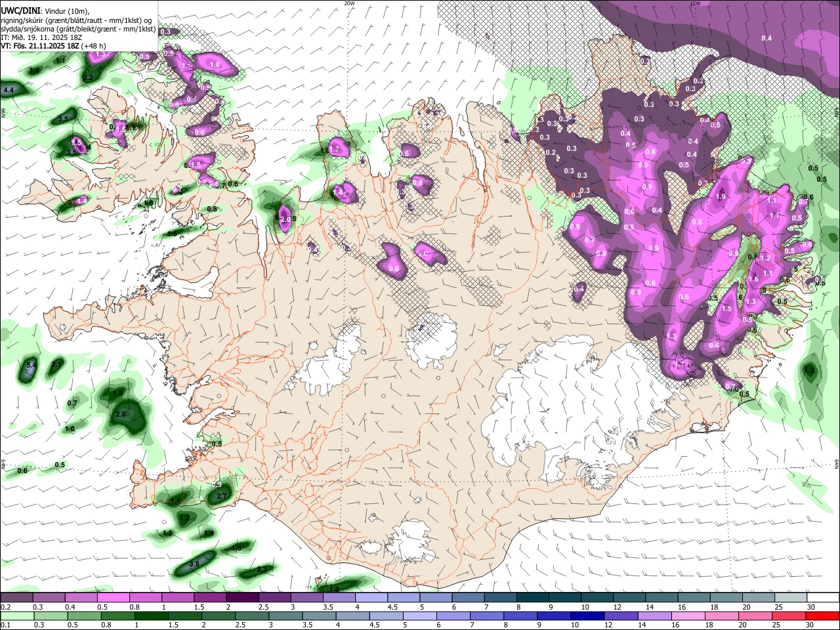Viewport: 840px width, 630px height.
Task: Select the dark blue rain swatch at 10
Action: [587, 616]
